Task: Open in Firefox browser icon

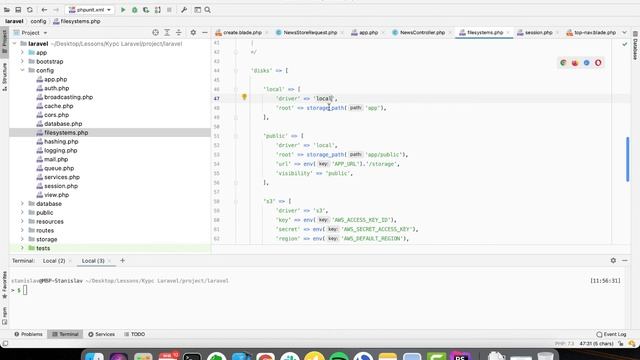Action: tap(575, 63)
